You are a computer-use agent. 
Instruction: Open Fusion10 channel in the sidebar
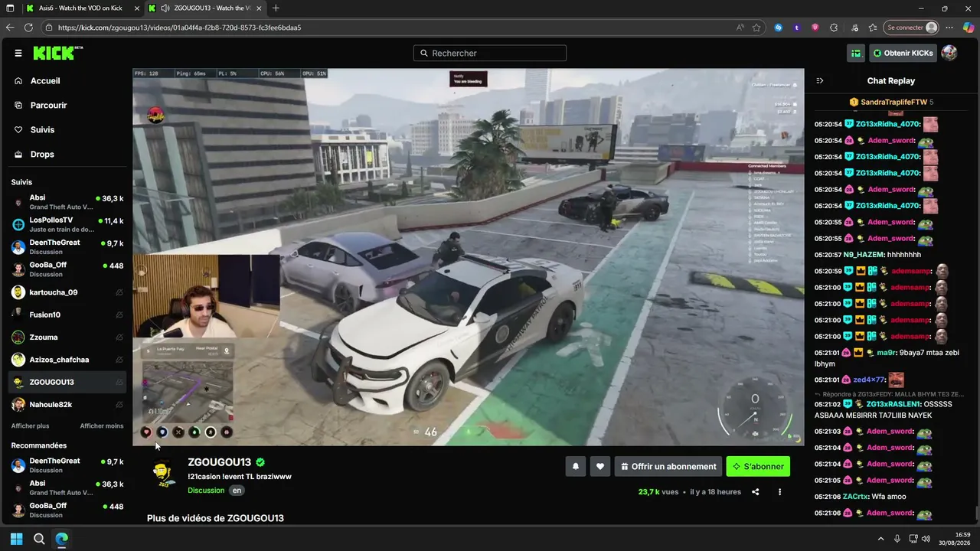pos(69,315)
